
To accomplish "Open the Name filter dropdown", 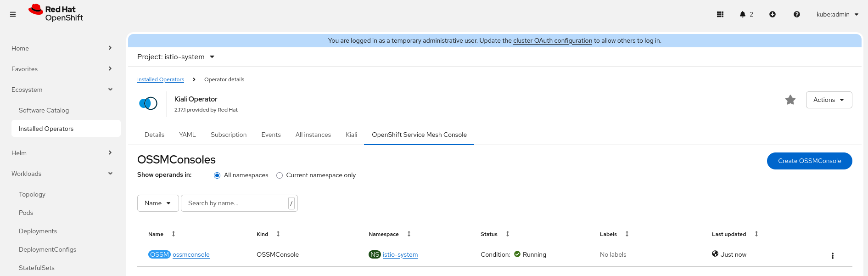I will tap(157, 203).
